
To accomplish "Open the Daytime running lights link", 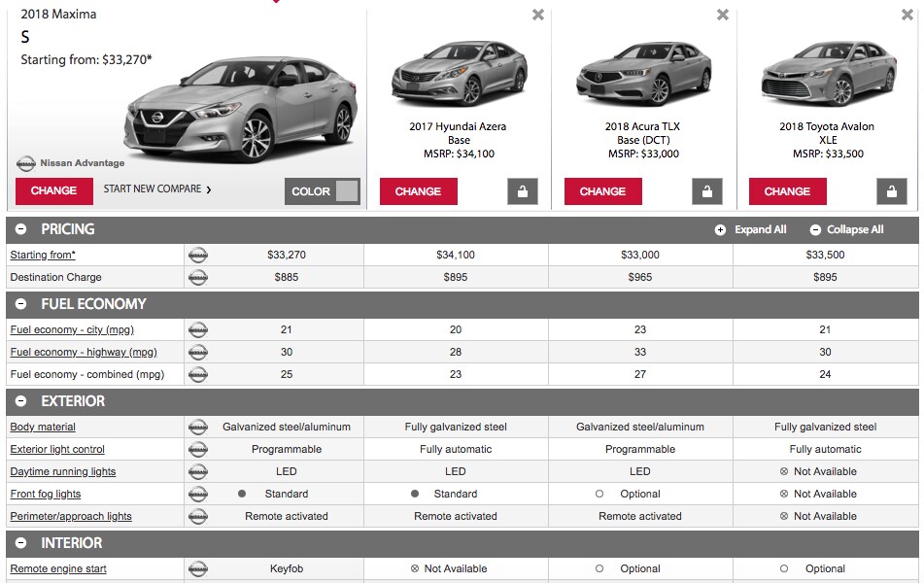I will [x=63, y=471].
